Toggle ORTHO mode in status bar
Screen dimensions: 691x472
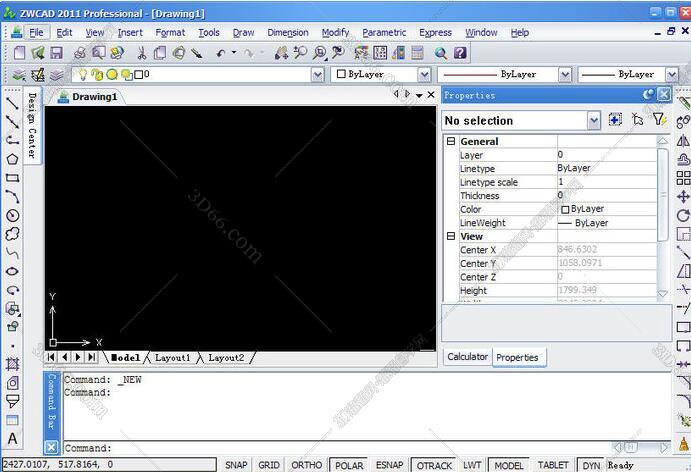(x=306, y=465)
